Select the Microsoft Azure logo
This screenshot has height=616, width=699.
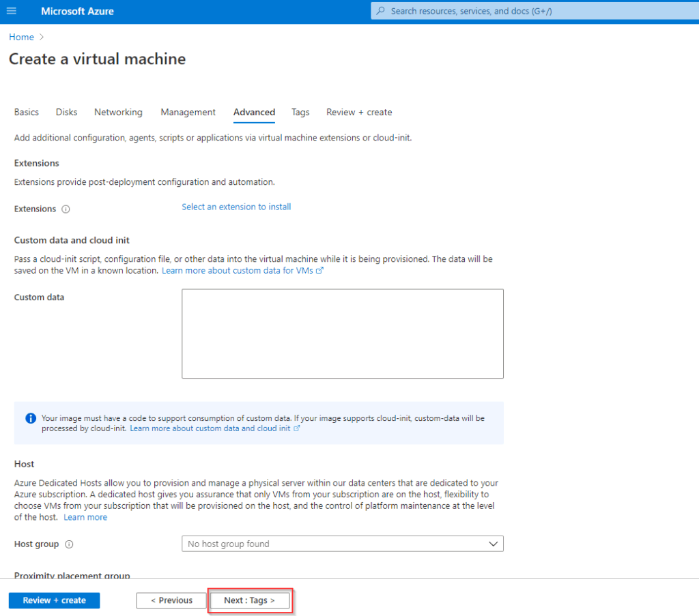coord(77,11)
